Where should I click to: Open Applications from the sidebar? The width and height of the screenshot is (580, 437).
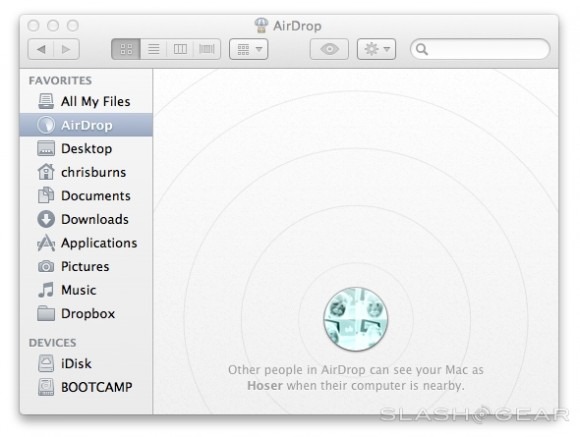(86, 243)
